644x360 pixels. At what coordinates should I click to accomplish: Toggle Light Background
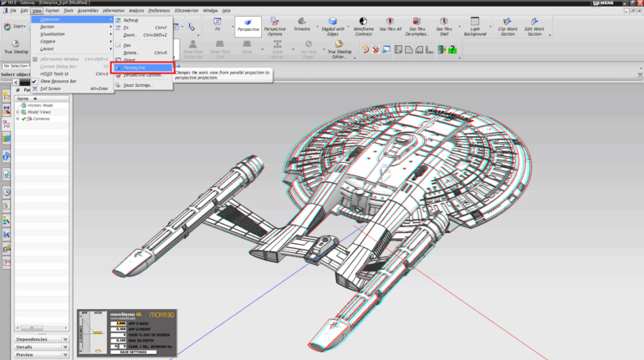(x=475, y=27)
